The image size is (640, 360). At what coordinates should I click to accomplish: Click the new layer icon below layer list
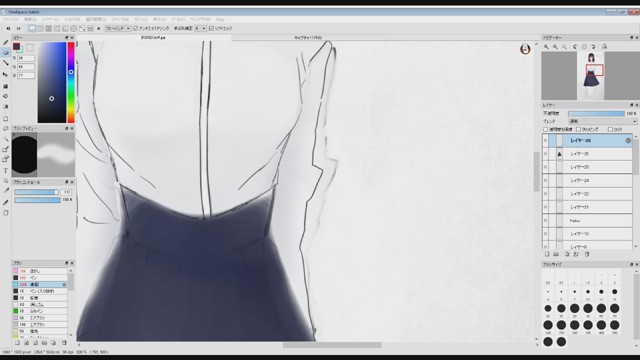pyautogui.click(x=547, y=254)
